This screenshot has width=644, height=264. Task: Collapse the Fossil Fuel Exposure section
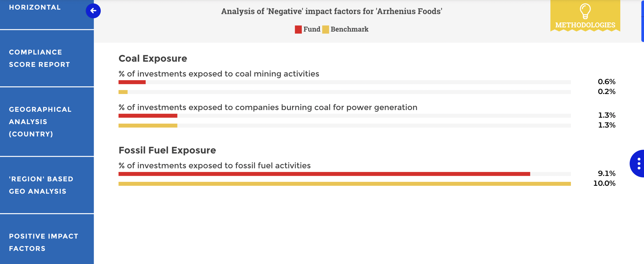(167, 150)
